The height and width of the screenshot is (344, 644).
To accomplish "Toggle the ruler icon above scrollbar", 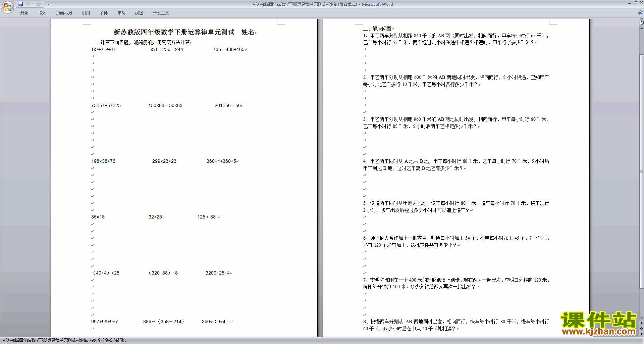I will (641, 23).
